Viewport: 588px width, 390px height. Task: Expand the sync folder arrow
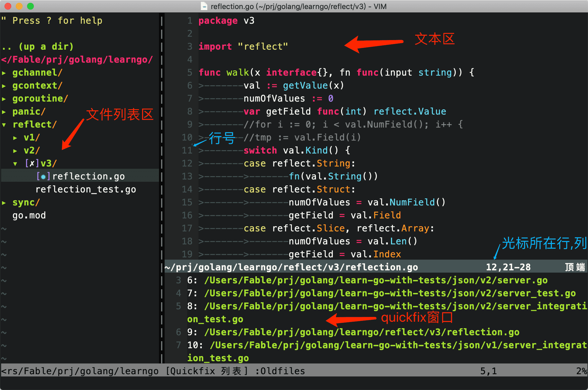click(4, 203)
